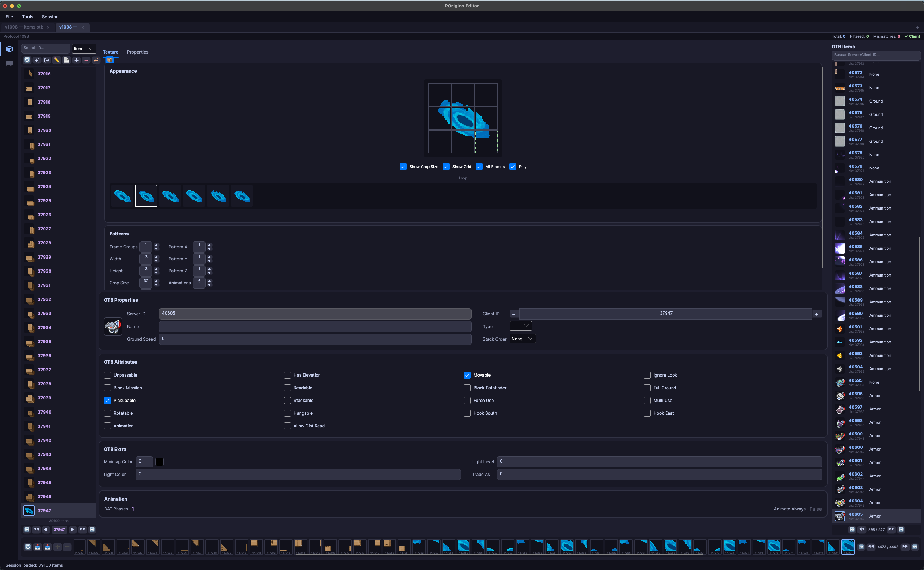924x570 pixels.
Task: Click the duplicate document icon in the toolbar
Action: [x=66, y=60]
